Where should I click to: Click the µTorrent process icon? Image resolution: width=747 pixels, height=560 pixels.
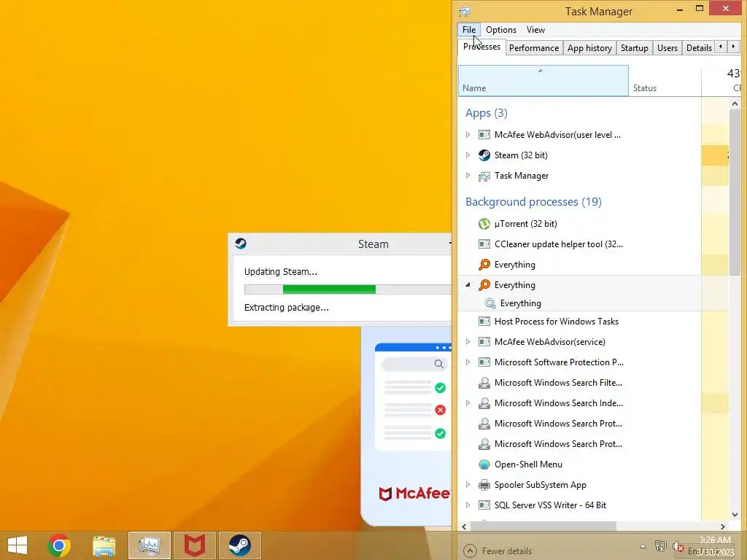coord(484,224)
